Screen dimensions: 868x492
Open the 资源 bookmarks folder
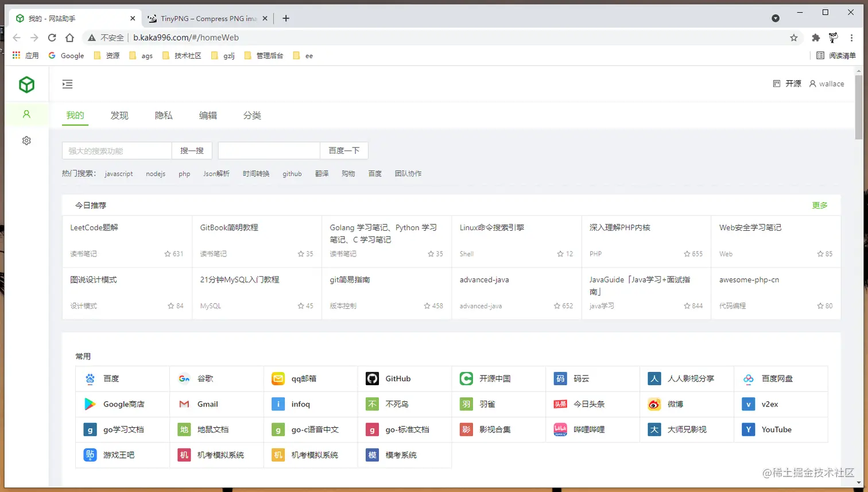click(107, 56)
